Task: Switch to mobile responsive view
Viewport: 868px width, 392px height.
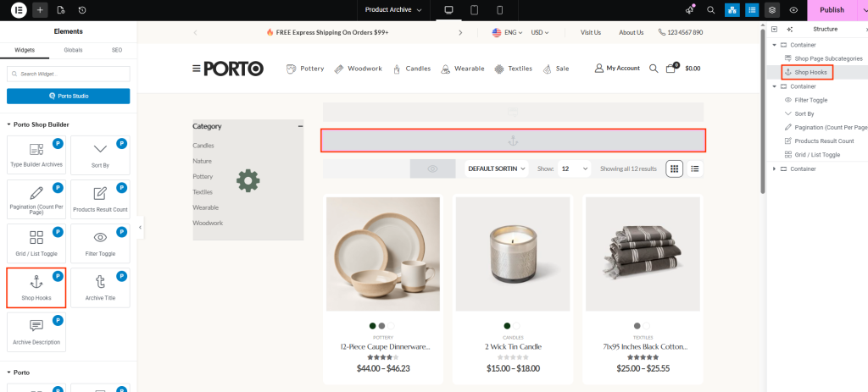Action: (499, 10)
